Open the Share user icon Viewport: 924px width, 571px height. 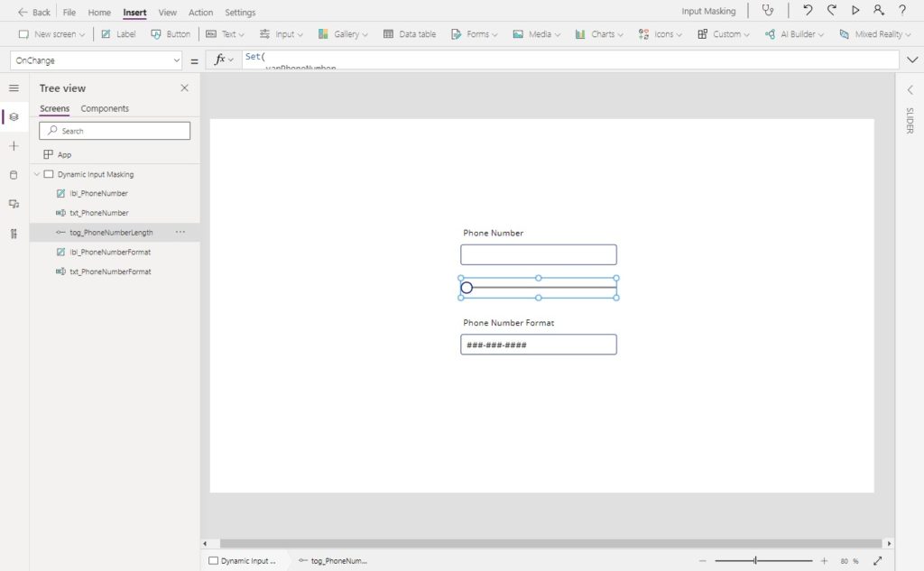879,10
